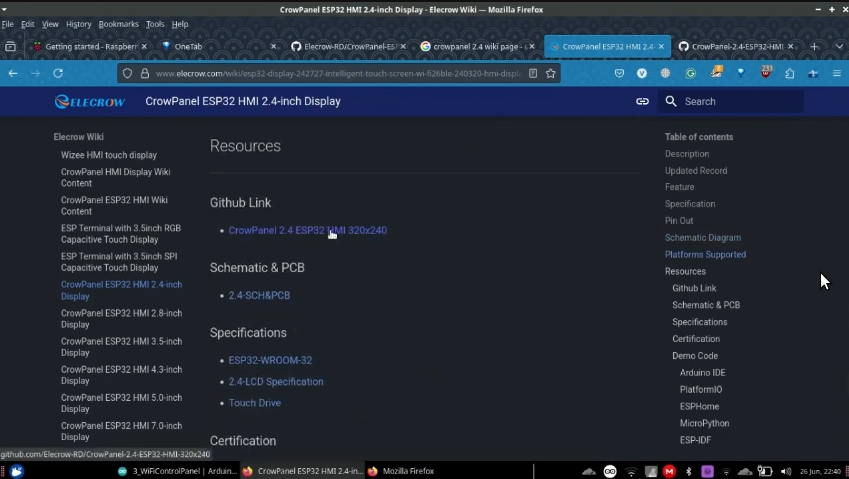Open the ESP32-WROOM-32 specification link
849x479 pixels.
[270, 360]
